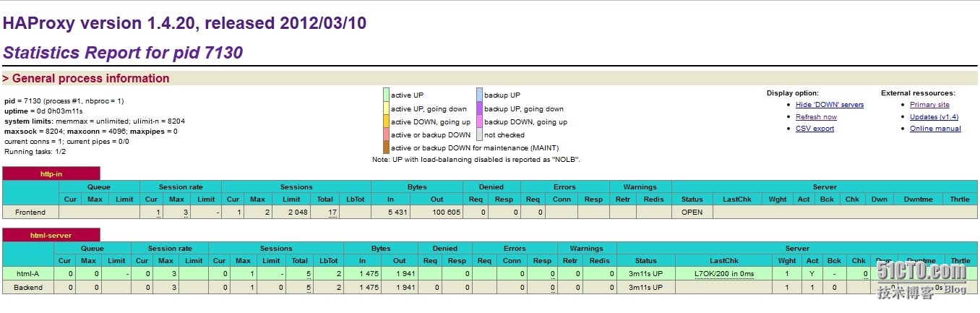Click the maxsock = 8204 line
980x313 pixels.
91,132
